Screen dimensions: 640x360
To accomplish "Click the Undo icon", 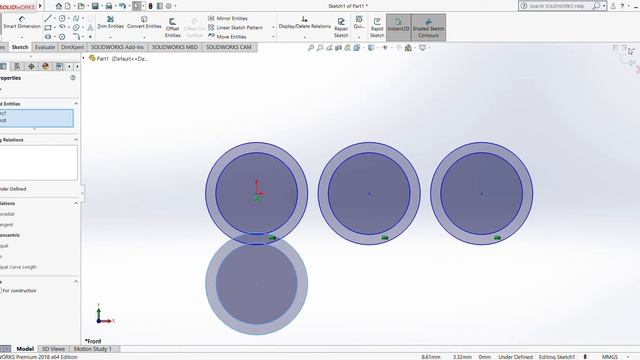I will [122, 6].
